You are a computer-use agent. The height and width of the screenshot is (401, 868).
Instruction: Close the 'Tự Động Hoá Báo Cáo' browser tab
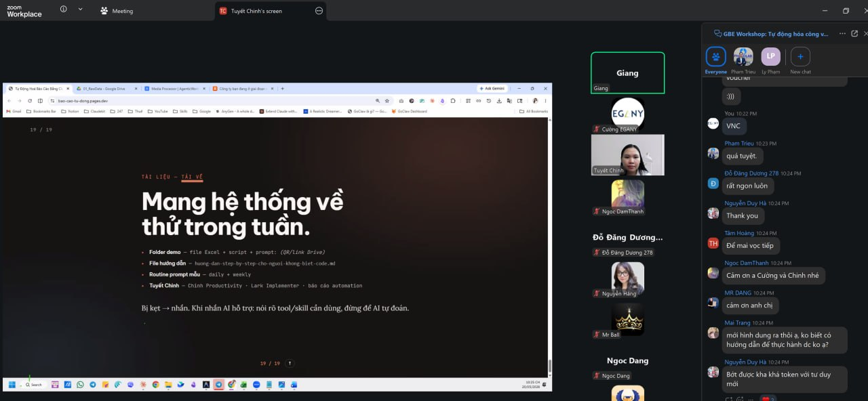[x=67, y=88]
